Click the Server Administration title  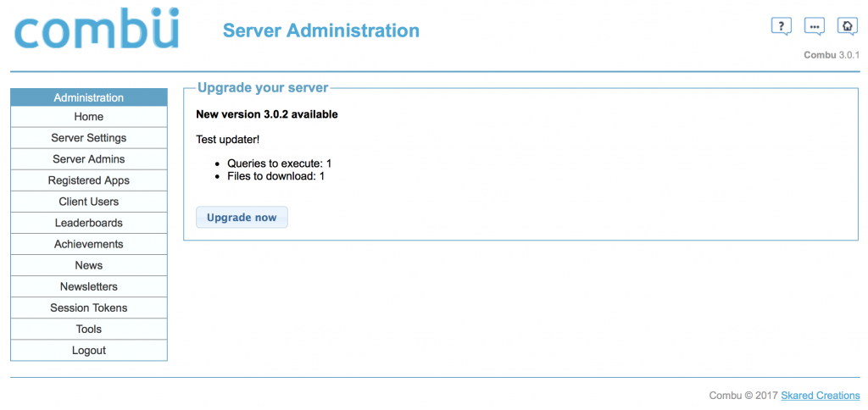point(321,30)
